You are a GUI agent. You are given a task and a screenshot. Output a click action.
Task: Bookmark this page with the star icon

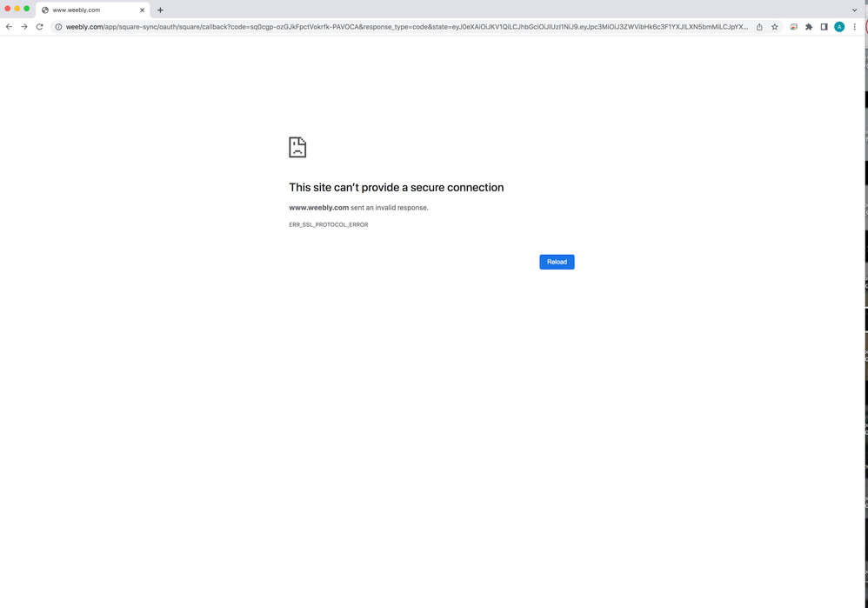coord(775,27)
